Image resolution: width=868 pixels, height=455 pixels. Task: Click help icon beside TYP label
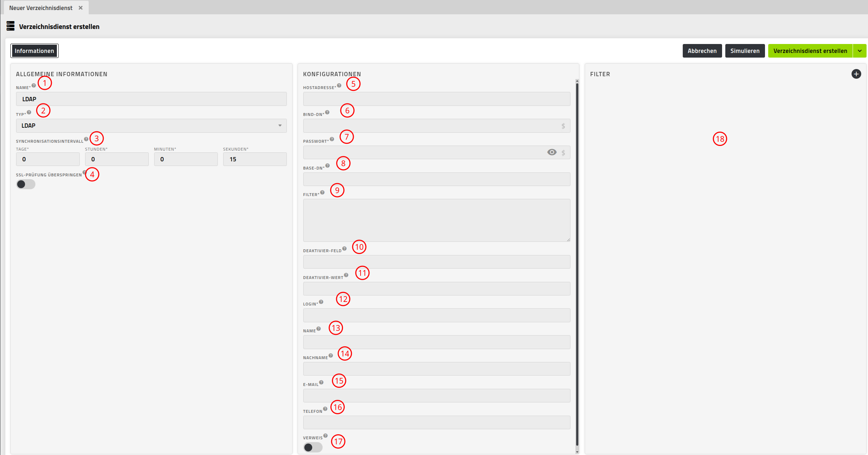pyautogui.click(x=29, y=112)
